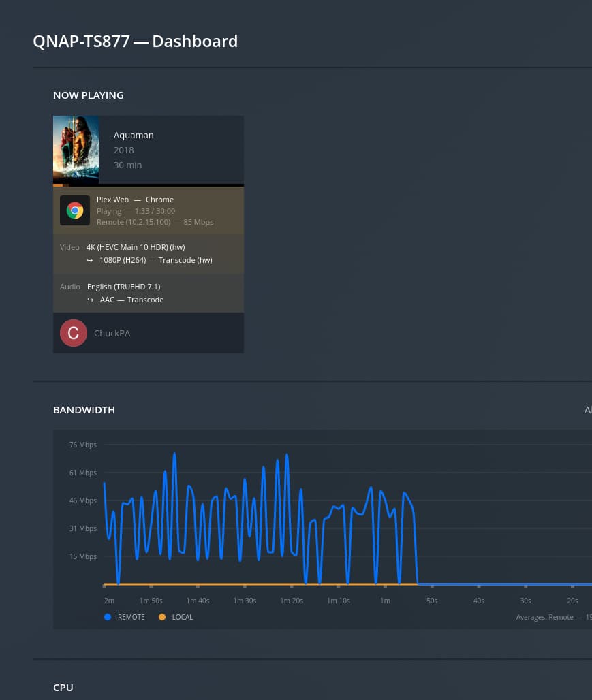
Task: Click the playback progress bar under the poster
Action: [149, 185]
